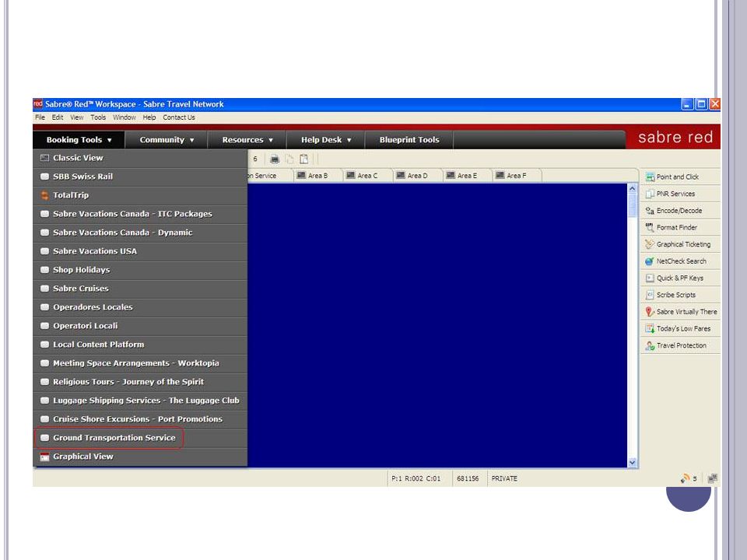Open Meeting Space Arrangements - Worktopia

(141, 363)
